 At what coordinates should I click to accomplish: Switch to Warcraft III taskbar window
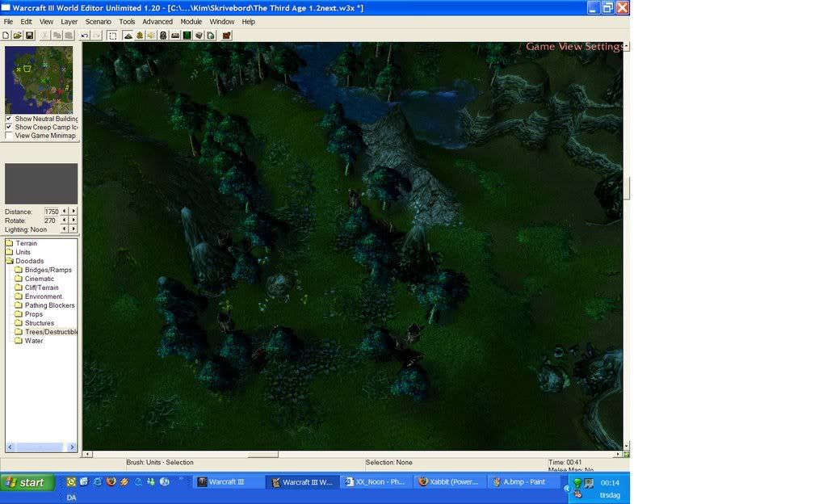click(x=229, y=482)
